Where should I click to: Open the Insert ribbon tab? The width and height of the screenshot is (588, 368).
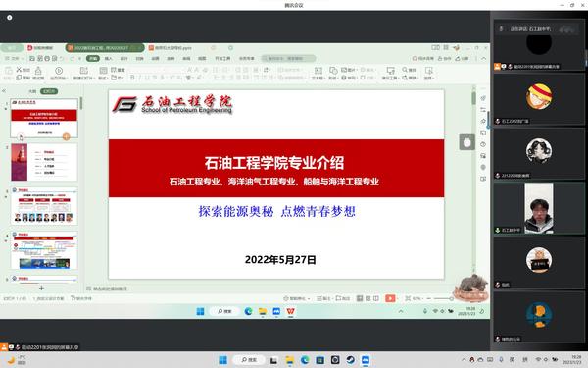[109, 58]
